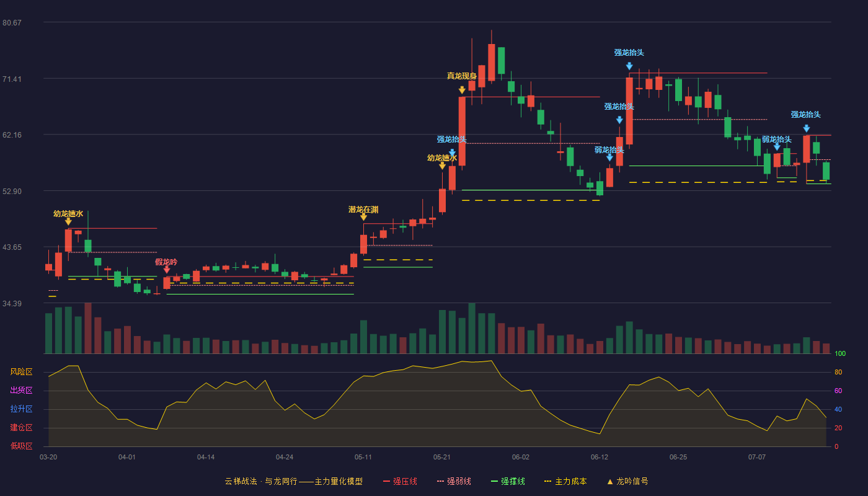Click the 05-21 date axis label

(442, 457)
